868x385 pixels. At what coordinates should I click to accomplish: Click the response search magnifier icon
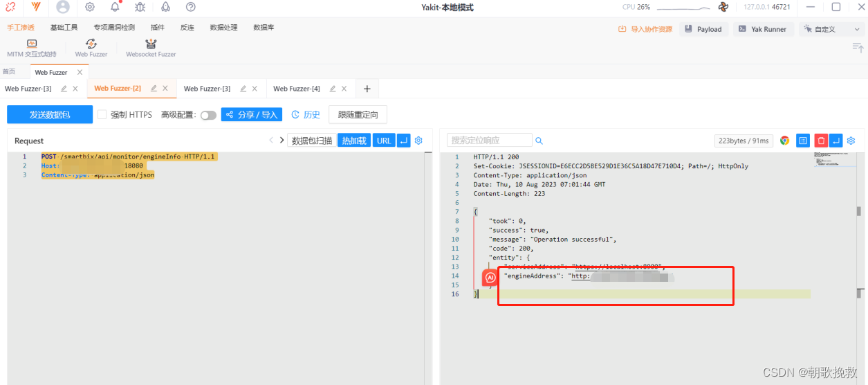click(x=539, y=141)
